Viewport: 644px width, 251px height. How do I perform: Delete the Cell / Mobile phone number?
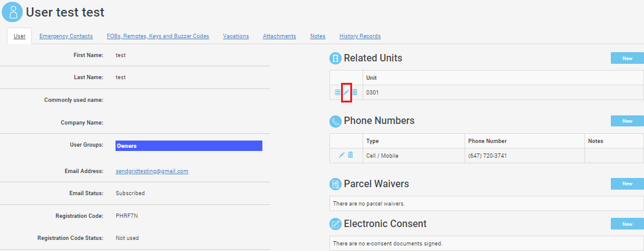click(x=350, y=155)
